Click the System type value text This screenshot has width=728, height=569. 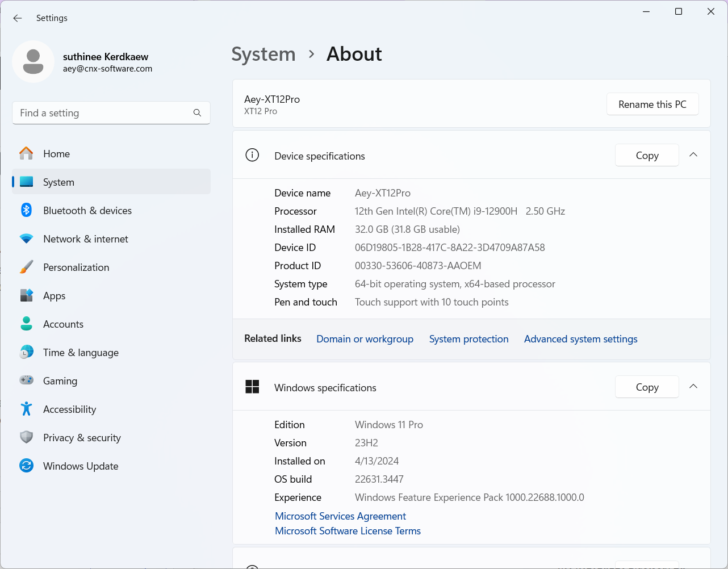(x=455, y=284)
